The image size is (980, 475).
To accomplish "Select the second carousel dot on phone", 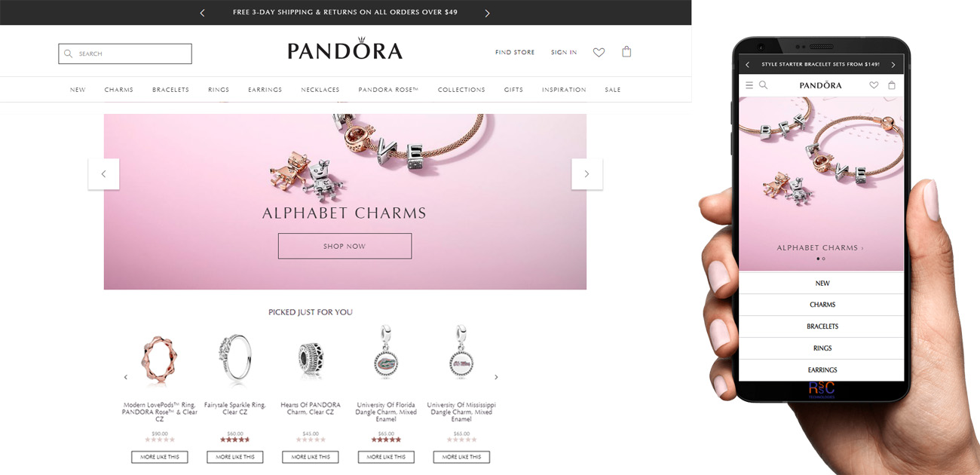I will tap(824, 259).
